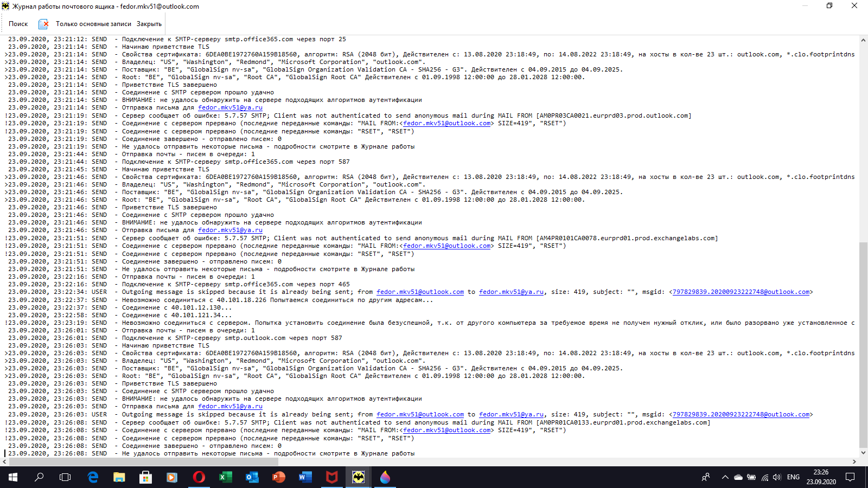The height and width of the screenshot is (488, 868).
Task: Open the window menu via The Bat! title icon
Action: click(x=6, y=7)
